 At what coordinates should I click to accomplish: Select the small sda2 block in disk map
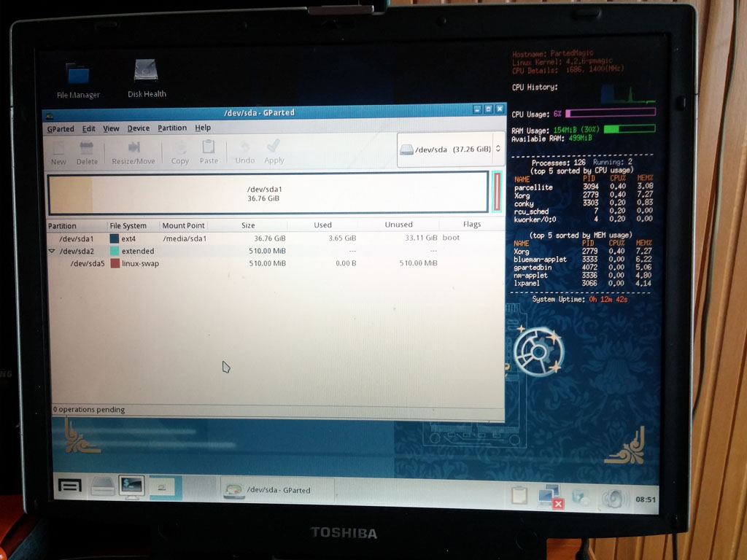coord(496,192)
